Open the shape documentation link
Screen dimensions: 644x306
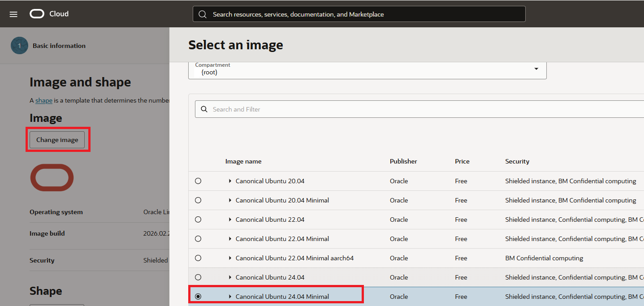coord(44,100)
